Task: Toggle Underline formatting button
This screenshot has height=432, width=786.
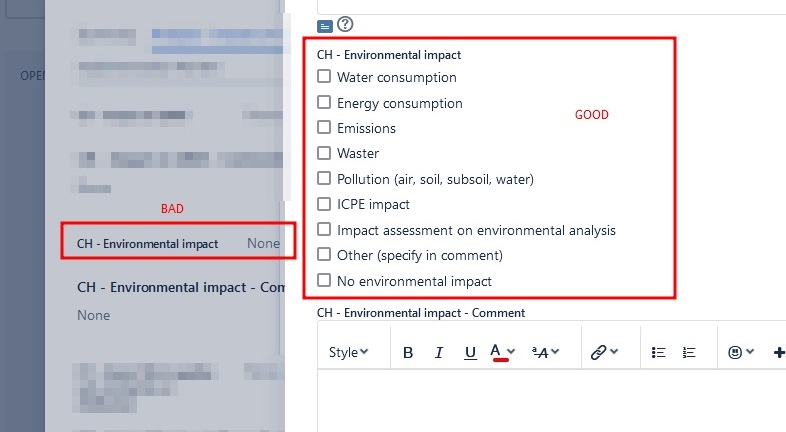Action: point(470,353)
